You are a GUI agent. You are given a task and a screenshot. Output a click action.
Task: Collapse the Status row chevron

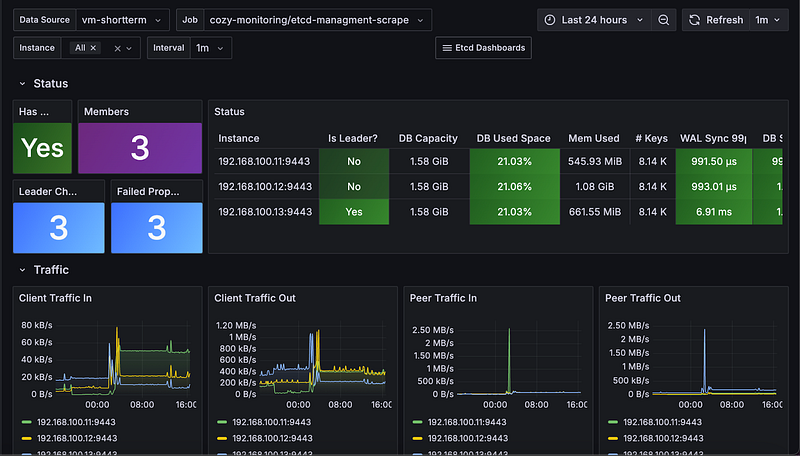[x=22, y=84]
